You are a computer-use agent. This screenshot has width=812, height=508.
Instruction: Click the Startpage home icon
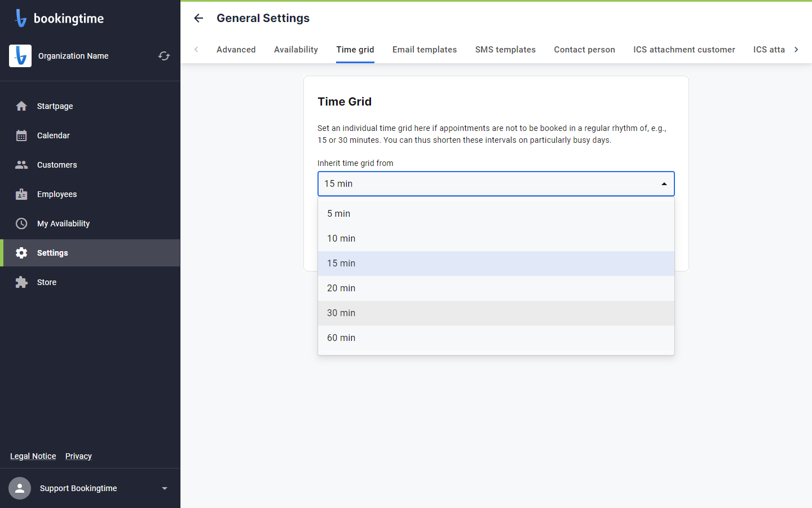point(21,106)
